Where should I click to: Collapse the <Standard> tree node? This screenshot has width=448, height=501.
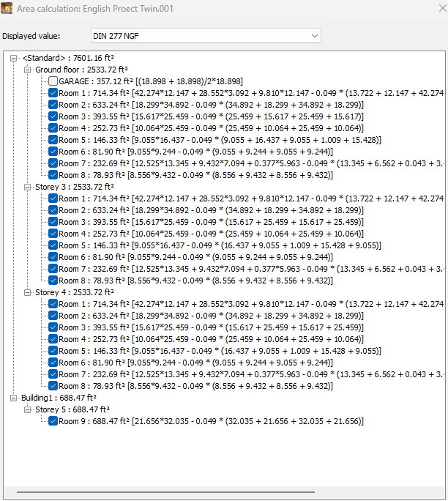click(16, 58)
